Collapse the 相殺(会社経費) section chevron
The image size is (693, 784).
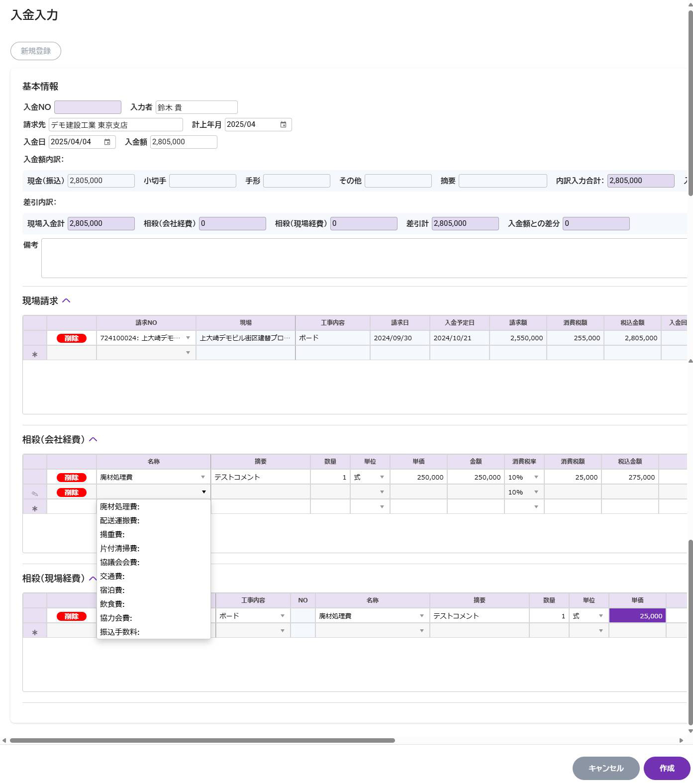[93, 439]
